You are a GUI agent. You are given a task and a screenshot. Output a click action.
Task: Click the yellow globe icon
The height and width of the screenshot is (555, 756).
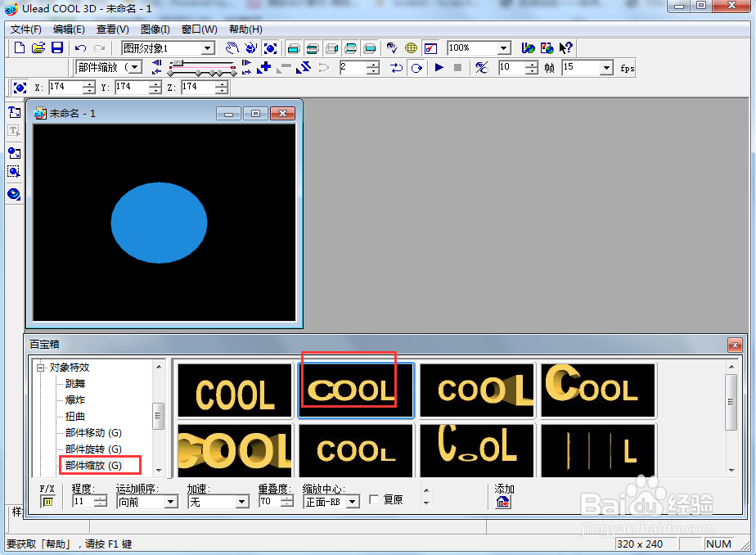pyautogui.click(x=411, y=47)
